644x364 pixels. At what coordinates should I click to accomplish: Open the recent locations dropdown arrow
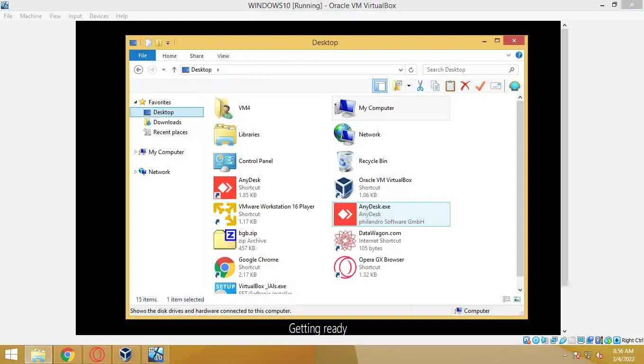click(163, 70)
